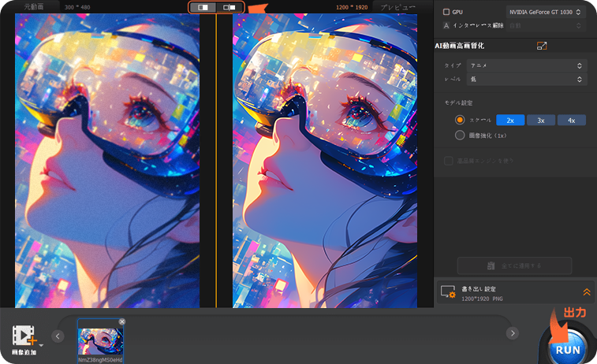Screen dimensions: 597x364
Task: Click the AI動画高画質化 heading
Action: click(460, 46)
